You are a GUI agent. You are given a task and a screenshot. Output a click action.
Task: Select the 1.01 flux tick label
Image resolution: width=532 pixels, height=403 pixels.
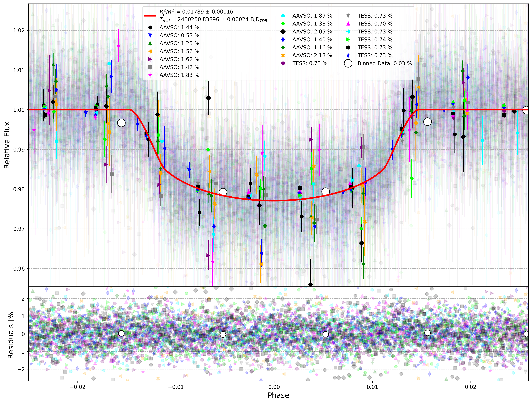19,70
